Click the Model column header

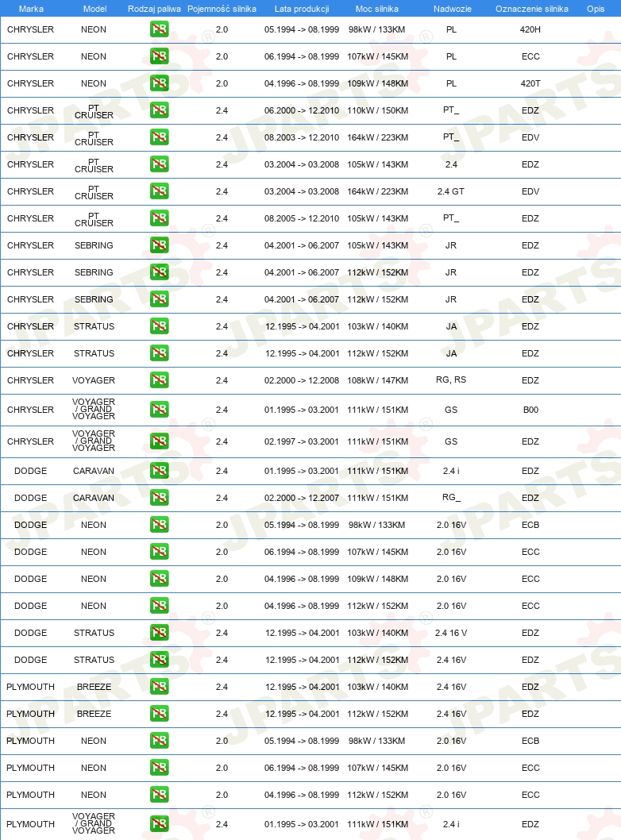point(94,9)
